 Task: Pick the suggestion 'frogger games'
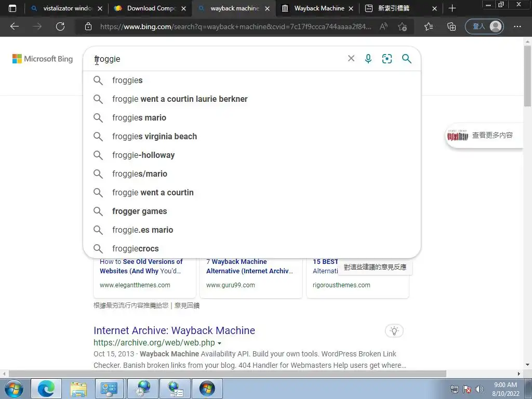coord(252,211)
